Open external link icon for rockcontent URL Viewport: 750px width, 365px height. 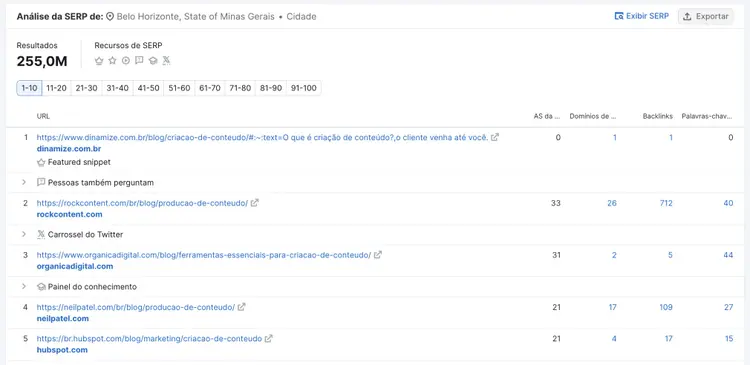255,203
